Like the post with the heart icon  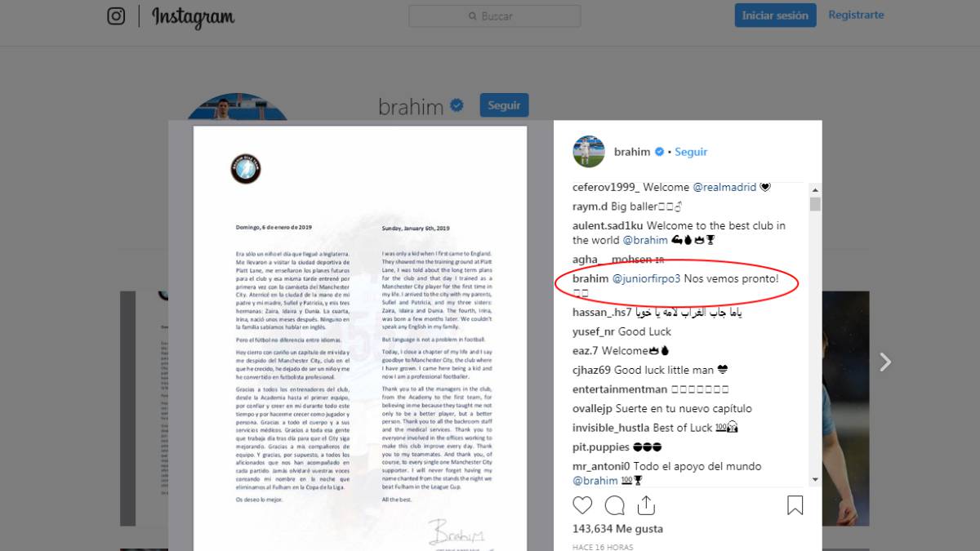(581, 505)
